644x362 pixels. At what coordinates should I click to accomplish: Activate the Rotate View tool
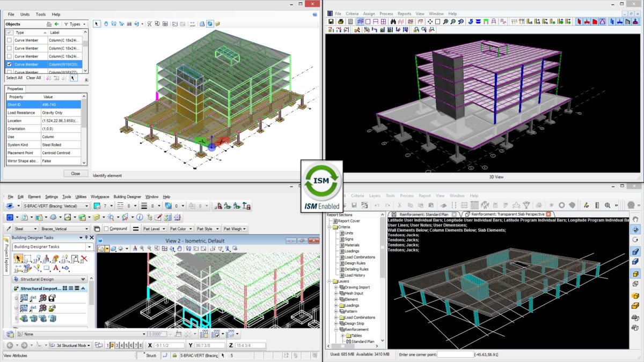click(x=171, y=248)
